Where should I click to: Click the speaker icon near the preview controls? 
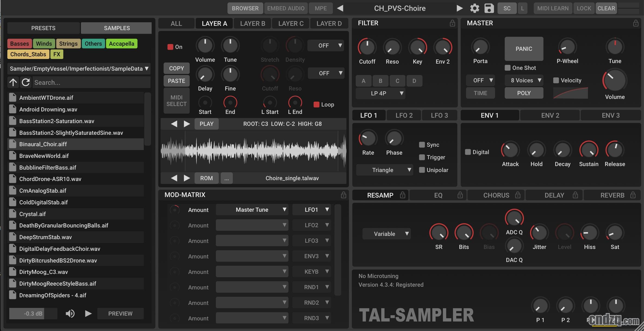[x=70, y=313]
